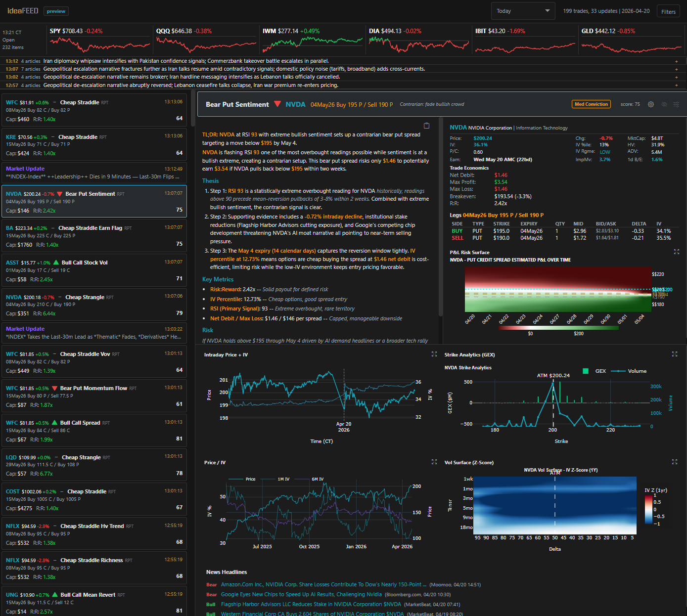
Task: Expand the P&L Risk Surface chart fullscreen
Action: (x=677, y=252)
